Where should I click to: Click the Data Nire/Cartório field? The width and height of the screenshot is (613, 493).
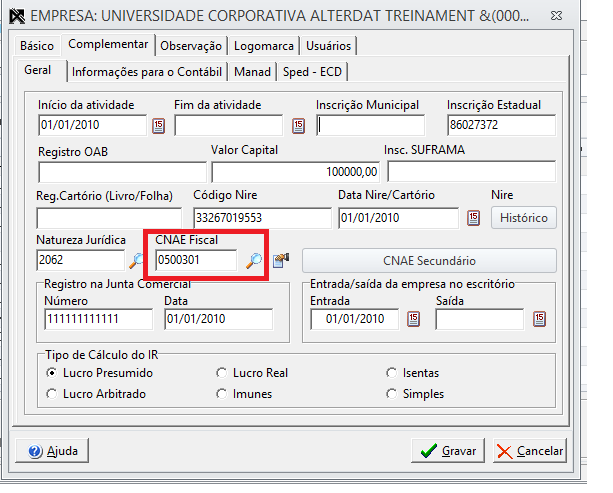[398, 218]
